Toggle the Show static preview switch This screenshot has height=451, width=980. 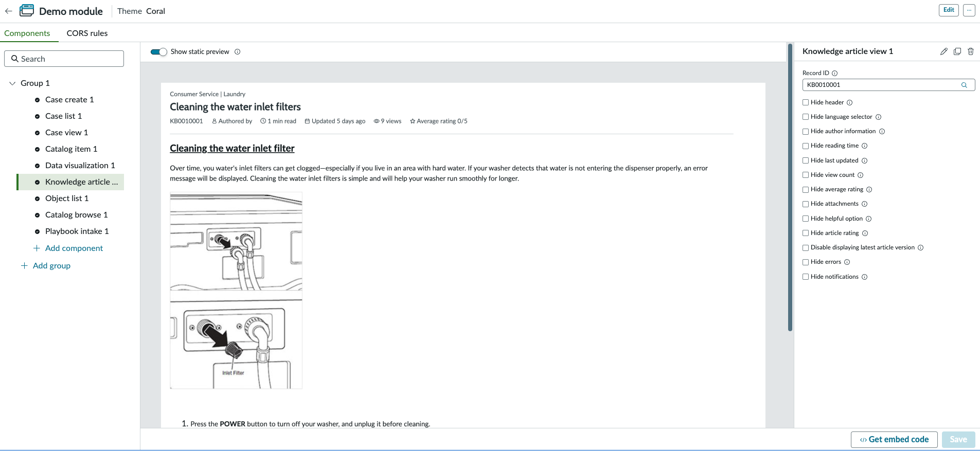pyautogui.click(x=158, y=52)
